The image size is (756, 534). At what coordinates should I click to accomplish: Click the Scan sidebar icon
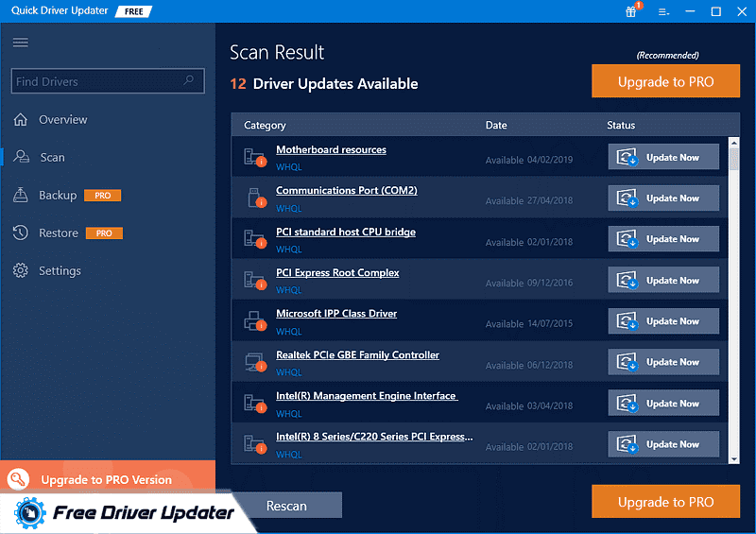click(21, 157)
